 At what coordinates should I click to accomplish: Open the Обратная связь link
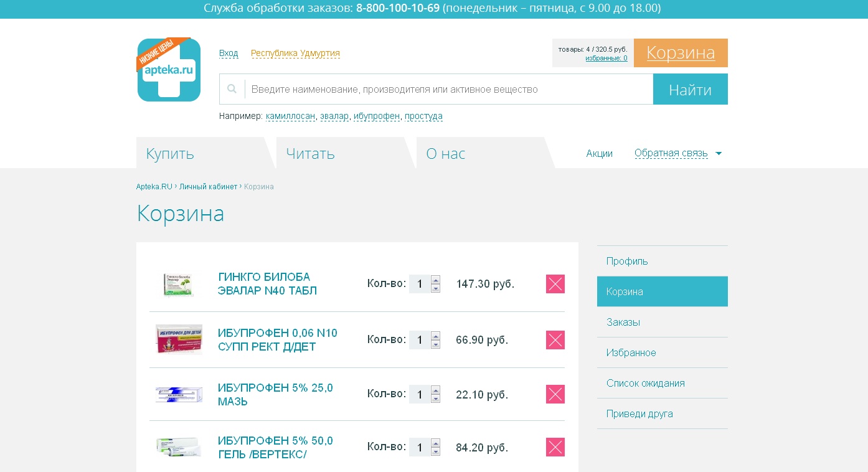[671, 153]
